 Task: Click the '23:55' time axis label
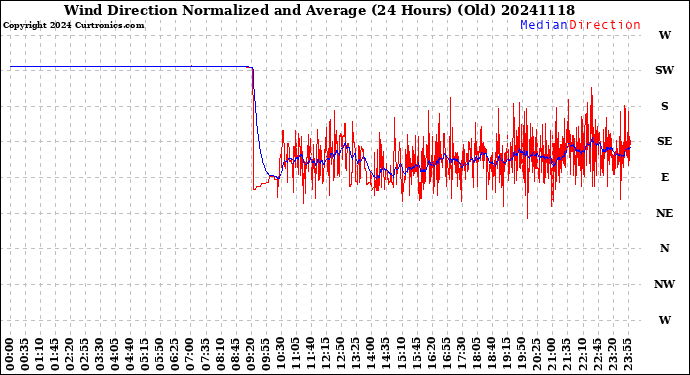tap(627, 354)
